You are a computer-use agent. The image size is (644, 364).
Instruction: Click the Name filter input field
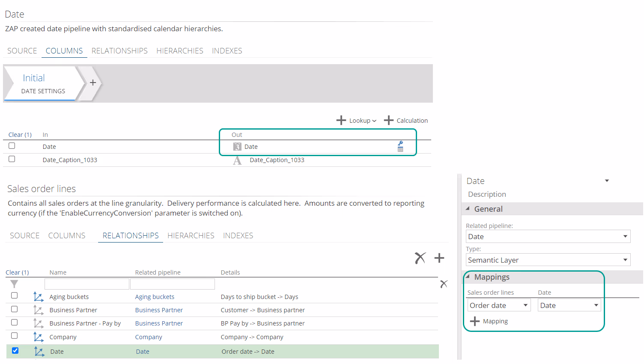(87, 284)
